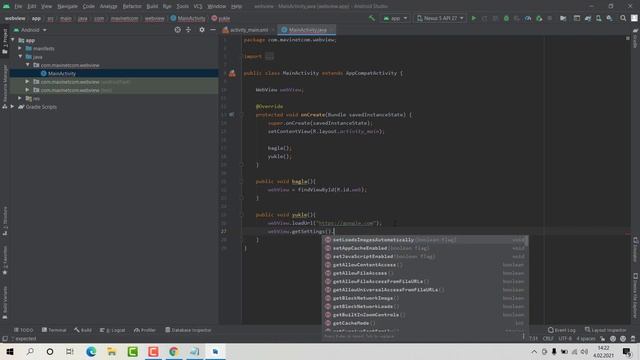Show hidden system tray icons chevron
The image size is (640, 360).
[x=534, y=351]
